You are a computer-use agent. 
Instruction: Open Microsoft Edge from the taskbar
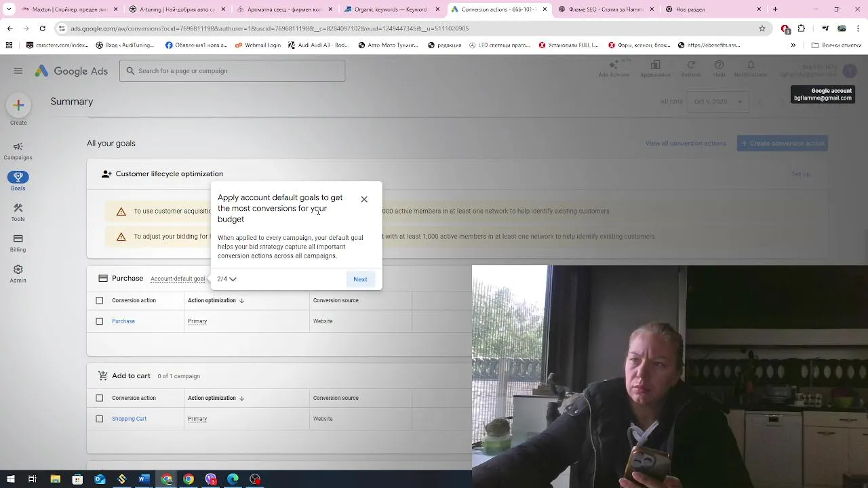coord(233,479)
